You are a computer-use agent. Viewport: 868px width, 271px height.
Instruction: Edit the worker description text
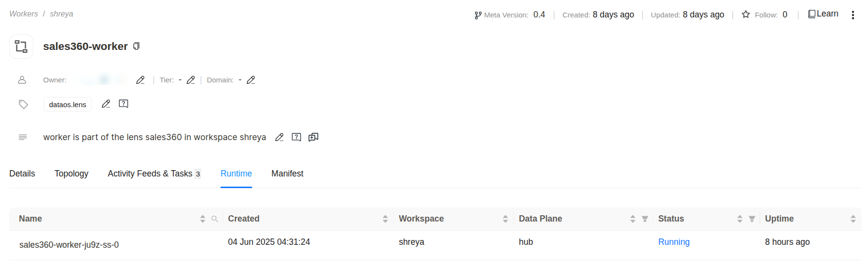[x=279, y=137]
